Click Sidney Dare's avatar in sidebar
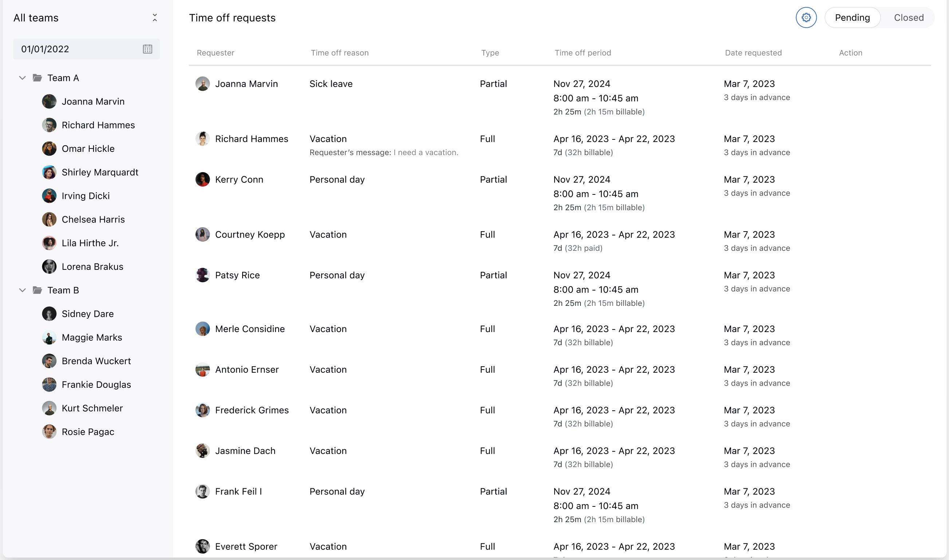The width and height of the screenshot is (949, 560). point(49,314)
